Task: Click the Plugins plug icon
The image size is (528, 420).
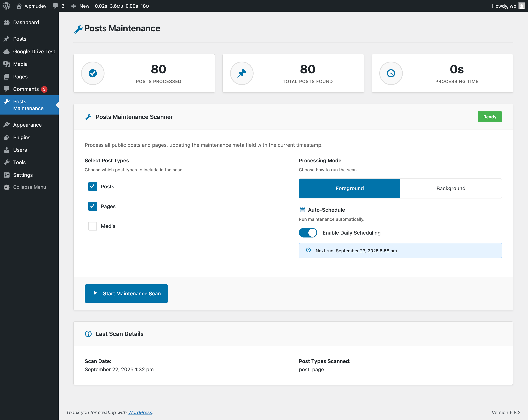Action: click(7, 137)
